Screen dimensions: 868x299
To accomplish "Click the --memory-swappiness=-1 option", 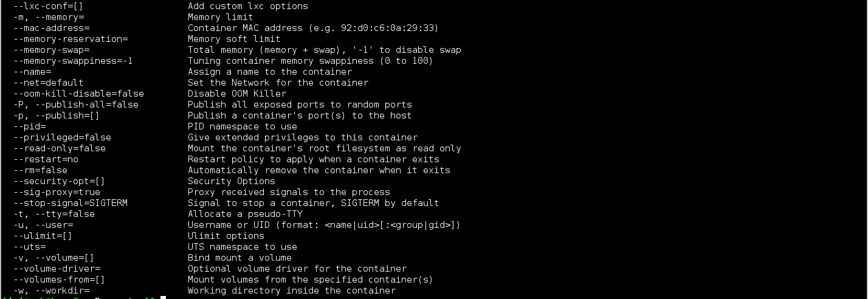I will click(x=73, y=61).
